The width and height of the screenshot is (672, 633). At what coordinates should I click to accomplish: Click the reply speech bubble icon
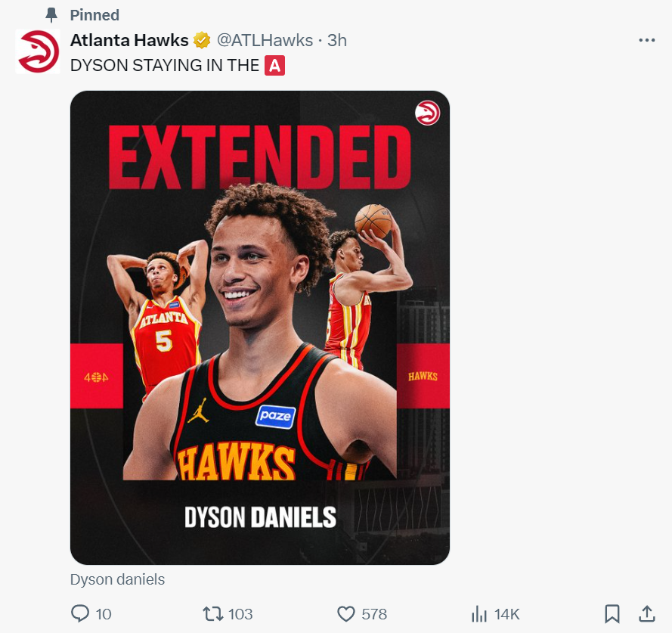click(80, 613)
